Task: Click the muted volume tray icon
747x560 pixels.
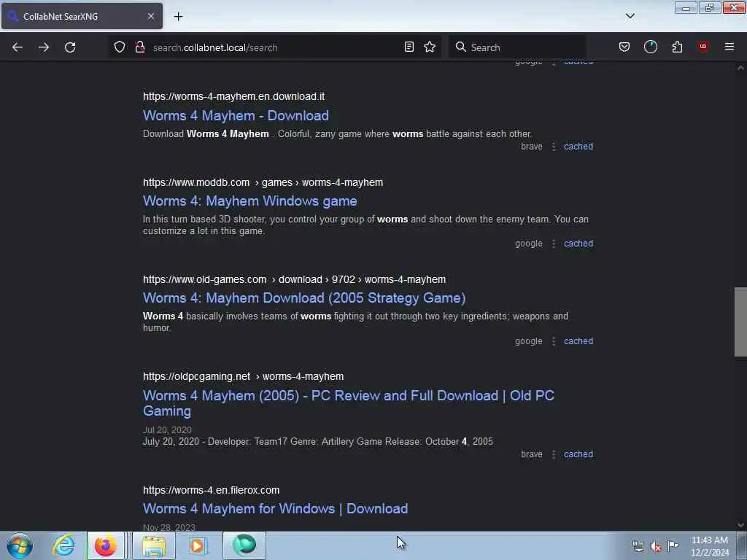Action: 656,546
